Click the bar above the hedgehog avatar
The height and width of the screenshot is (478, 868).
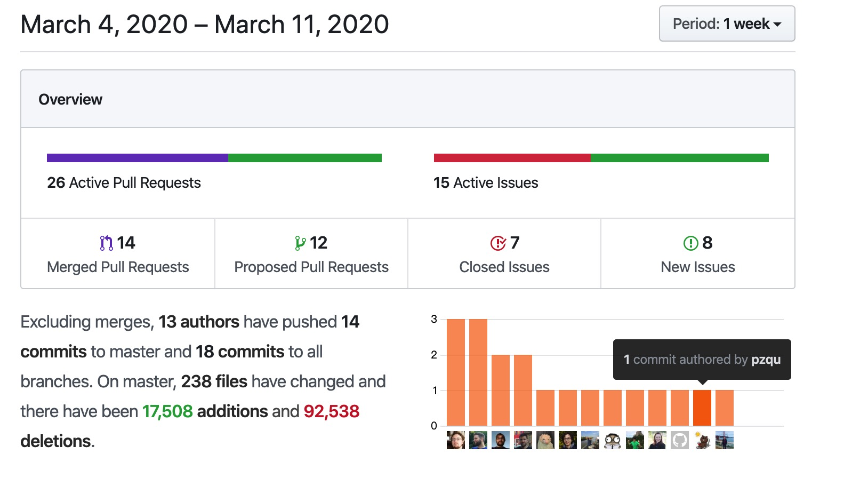[x=545, y=408]
